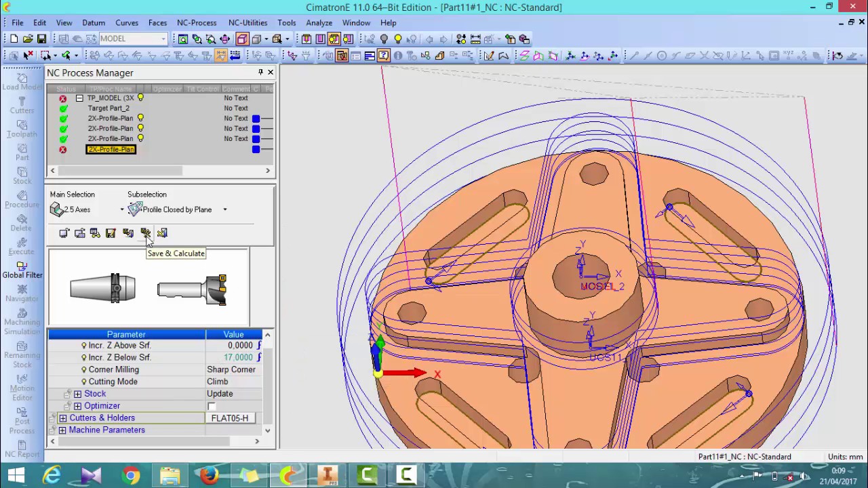The height and width of the screenshot is (488, 868).
Task: Click the yellow light bulb toolbar icon
Action: tap(398, 39)
